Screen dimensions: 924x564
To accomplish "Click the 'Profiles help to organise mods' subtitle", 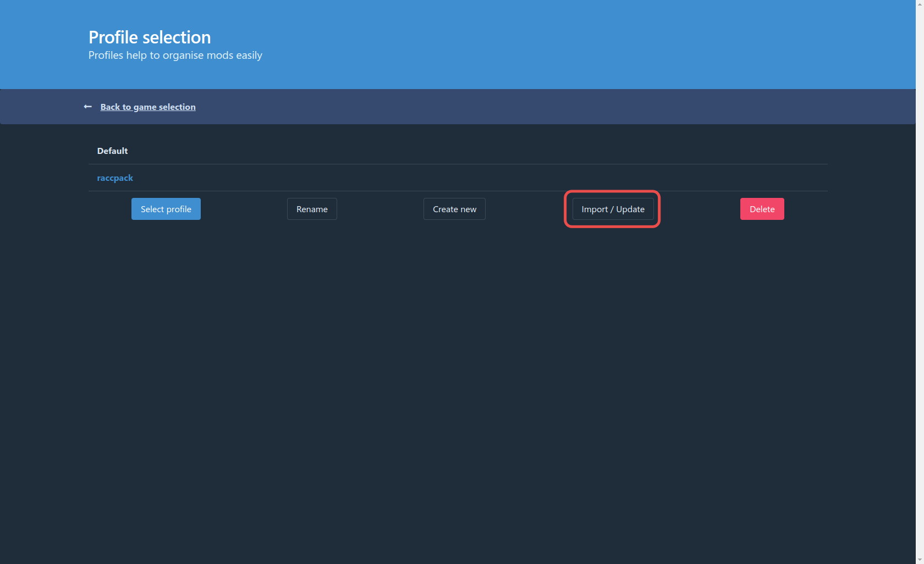I will (175, 56).
